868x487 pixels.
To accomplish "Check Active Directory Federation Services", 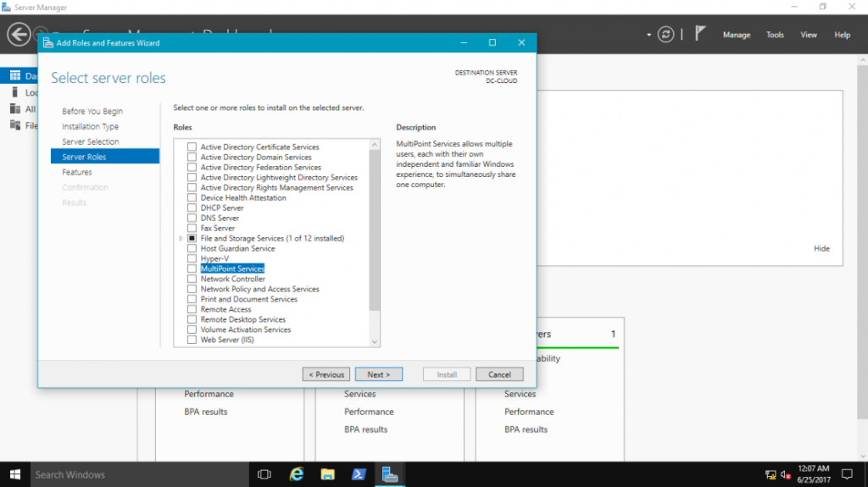I will [x=192, y=167].
